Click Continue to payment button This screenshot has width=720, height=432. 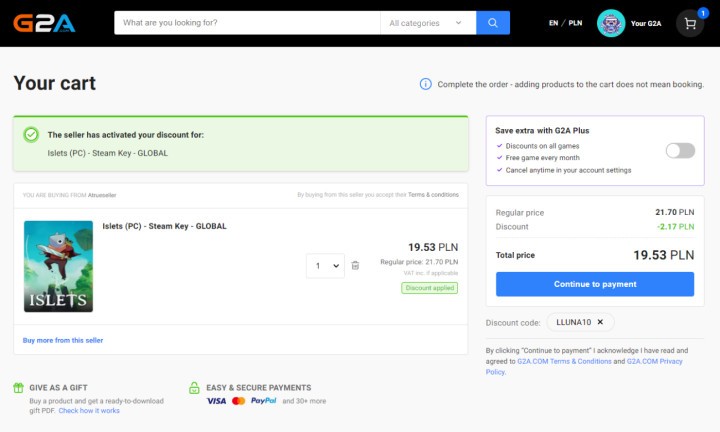tap(595, 284)
